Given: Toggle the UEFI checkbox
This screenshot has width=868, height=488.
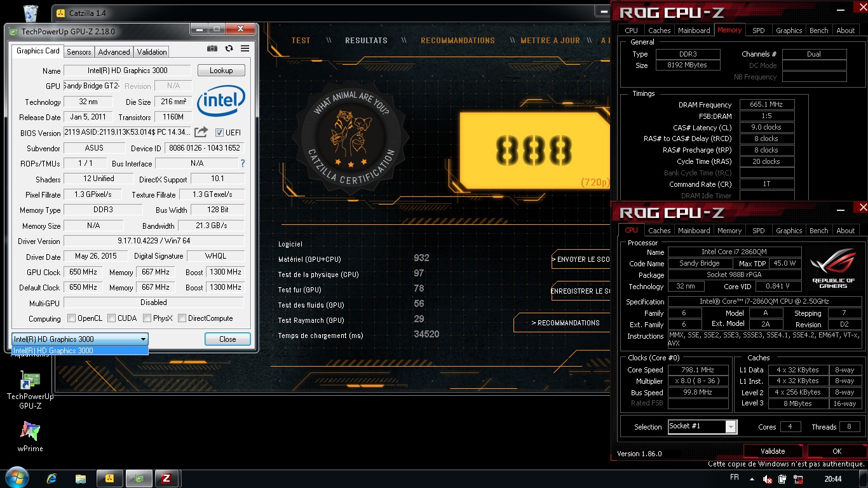Looking at the screenshot, I should point(220,132).
